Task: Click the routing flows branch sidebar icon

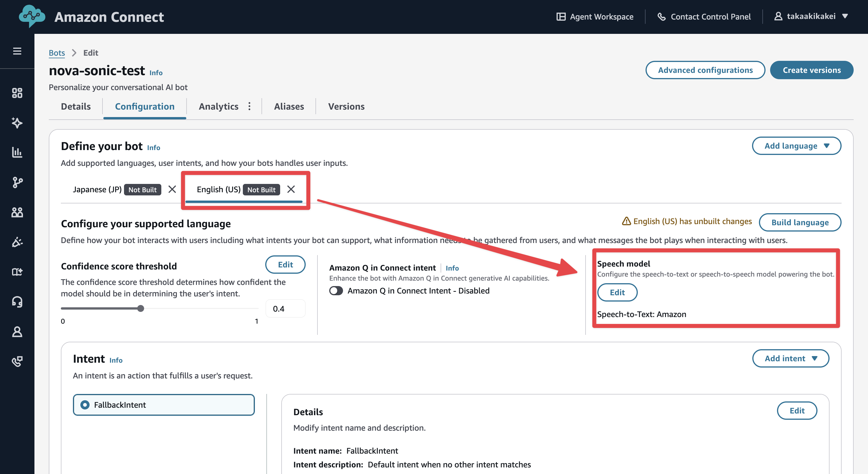Action: pos(17,182)
